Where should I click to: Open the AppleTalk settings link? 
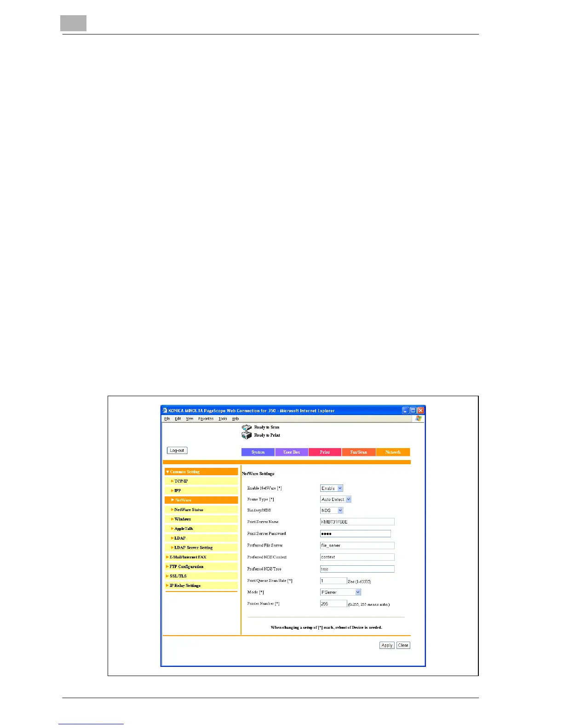point(201,529)
